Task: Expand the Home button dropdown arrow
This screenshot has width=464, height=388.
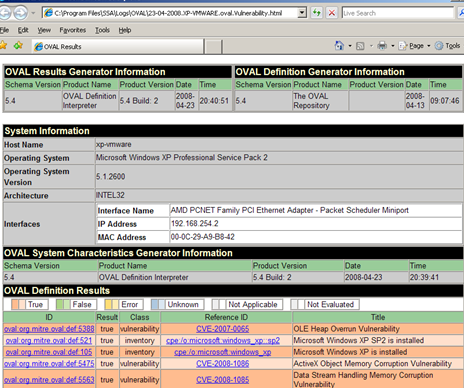Action: [350, 46]
